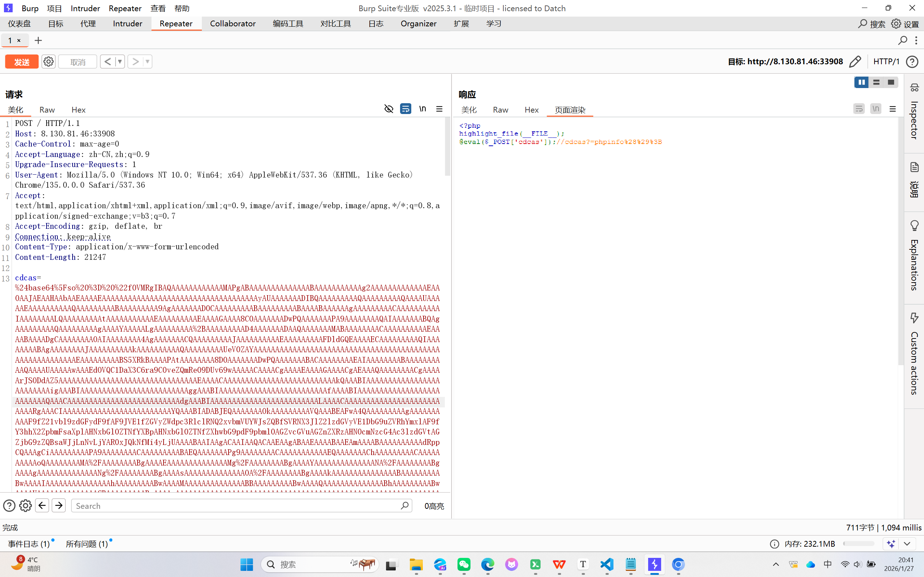Open the Custom actions lightning icon
This screenshot has width=924, height=577.
(x=914, y=318)
